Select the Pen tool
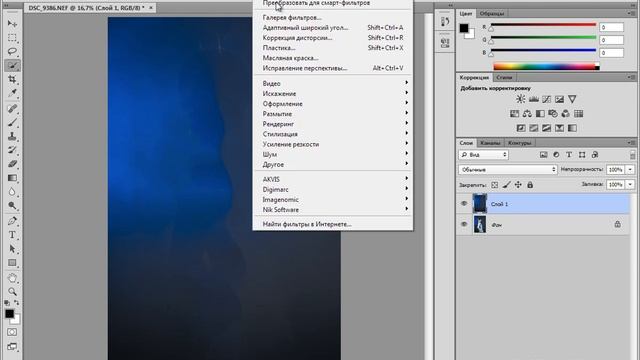The height and width of the screenshot is (360, 640). coord(12,221)
